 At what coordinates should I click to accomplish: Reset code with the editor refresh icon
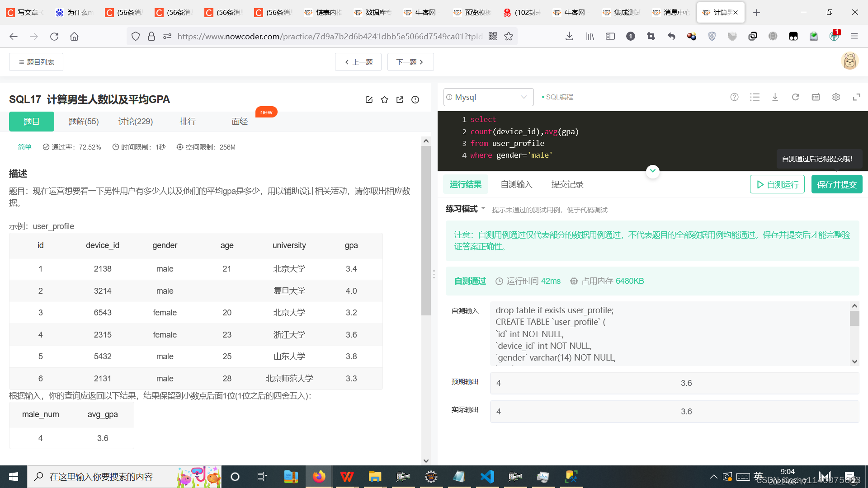pyautogui.click(x=795, y=97)
